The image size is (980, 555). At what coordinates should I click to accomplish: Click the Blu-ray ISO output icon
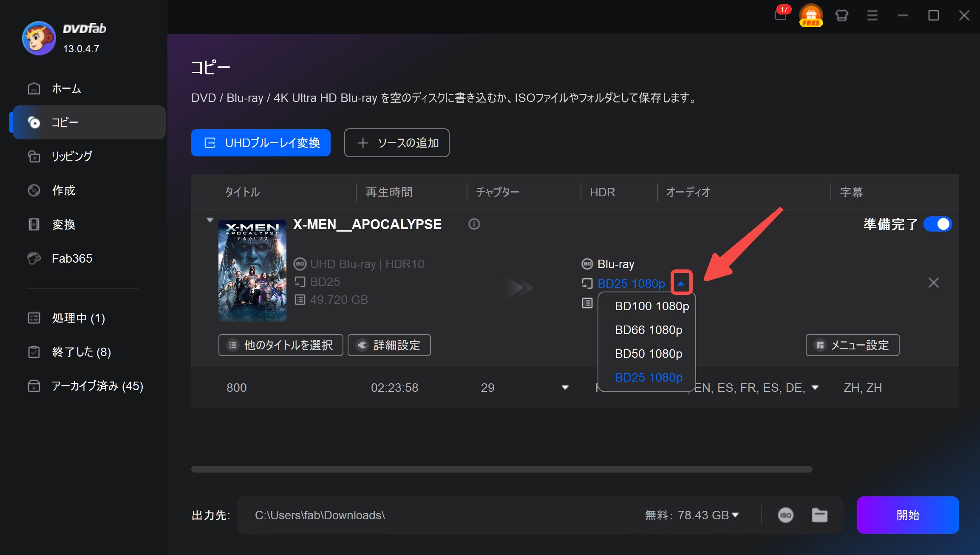(587, 264)
